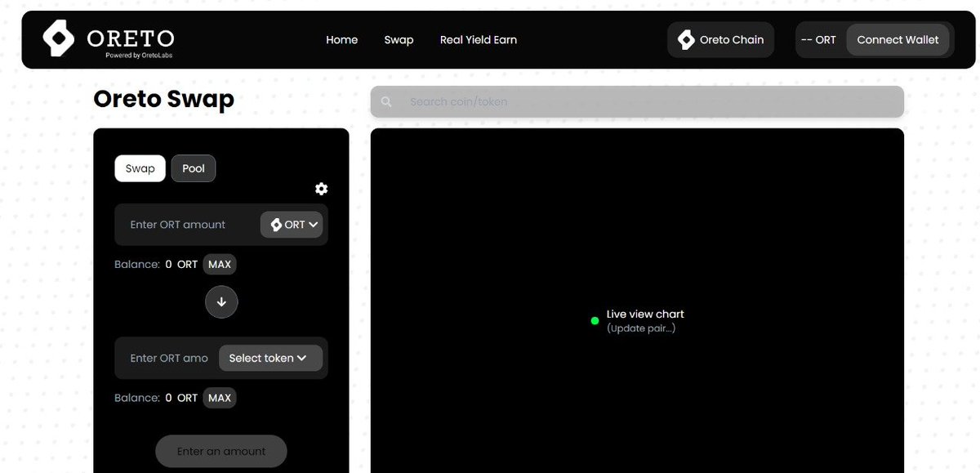Open the Swap nav link
The height and width of the screenshot is (473, 980).
(x=399, y=39)
